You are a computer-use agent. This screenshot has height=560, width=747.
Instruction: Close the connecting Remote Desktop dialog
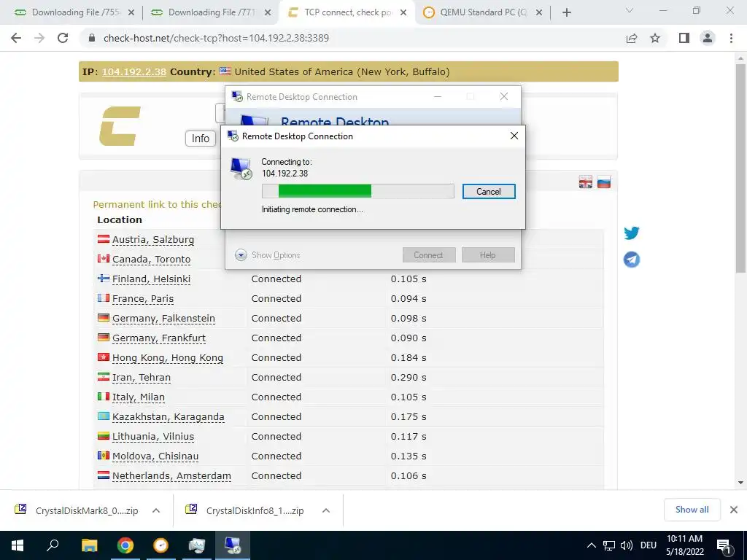pos(514,136)
